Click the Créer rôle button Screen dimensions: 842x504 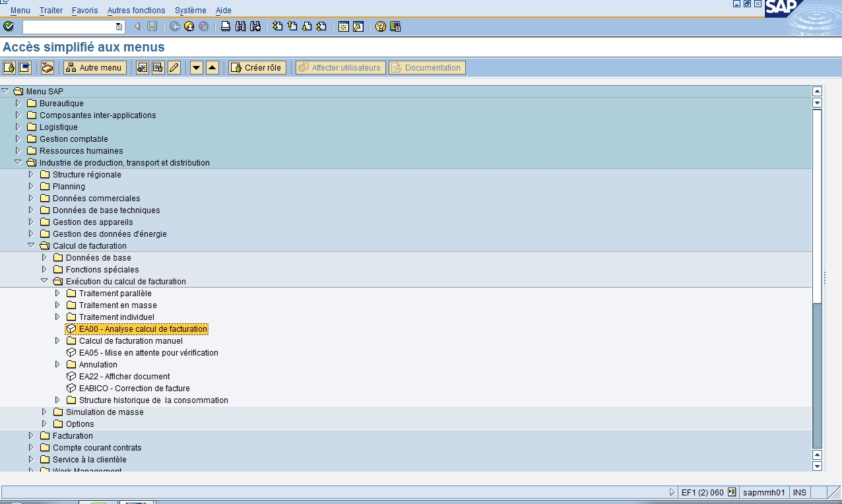click(257, 67)
